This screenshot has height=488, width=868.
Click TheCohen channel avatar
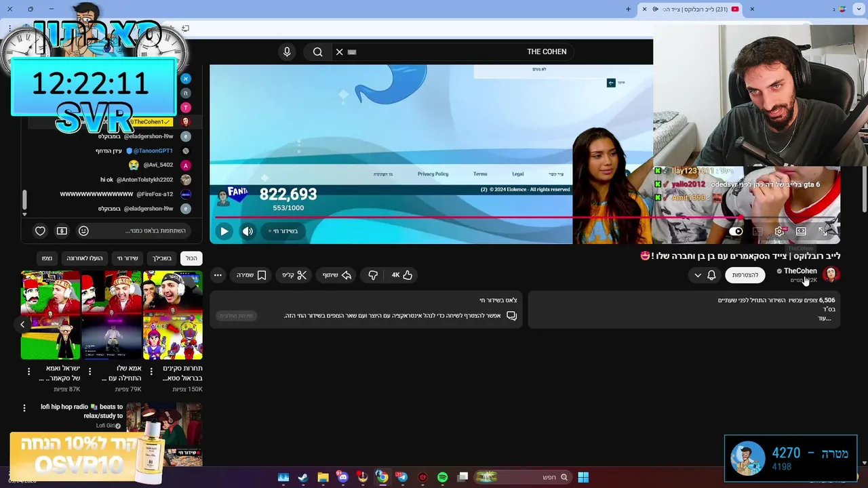[x=831, y=274]
